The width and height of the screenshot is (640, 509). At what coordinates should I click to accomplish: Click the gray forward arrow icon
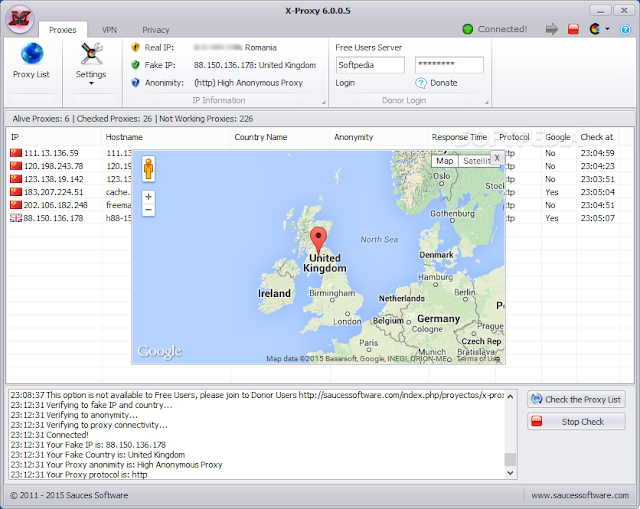552,29
